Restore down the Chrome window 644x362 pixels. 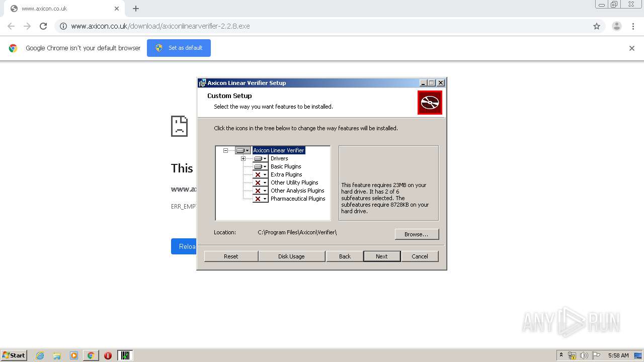tap(614, 5)
